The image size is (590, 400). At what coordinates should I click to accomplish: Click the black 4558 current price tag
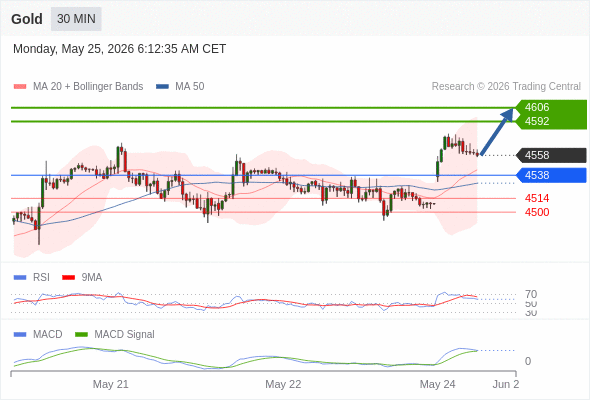(551, 155)
